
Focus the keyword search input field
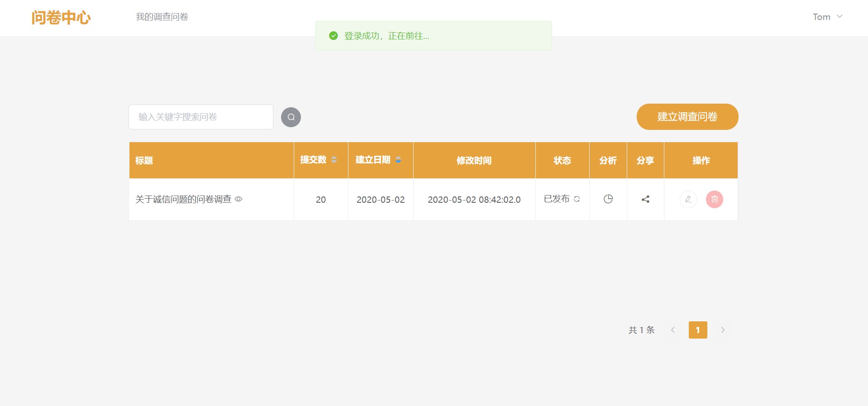[x=201, y=117]
